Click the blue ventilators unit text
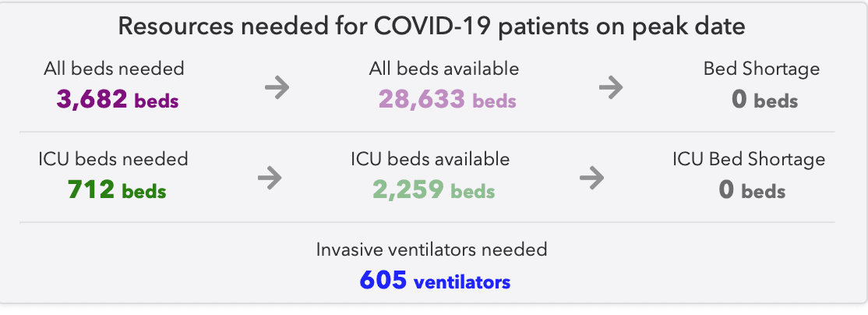Screen dimensions: 868x315 click(462, 281)
